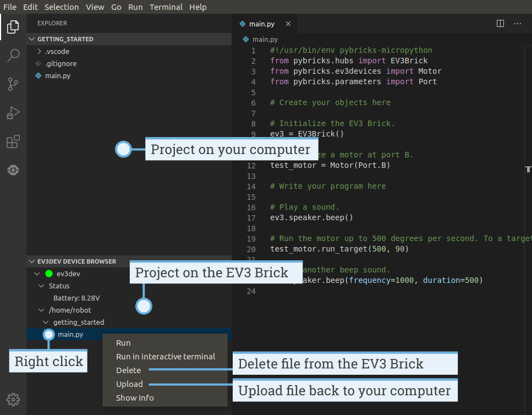Open the editor More Actions ellipsis
The image size is (532, 415).
[517, 24]
